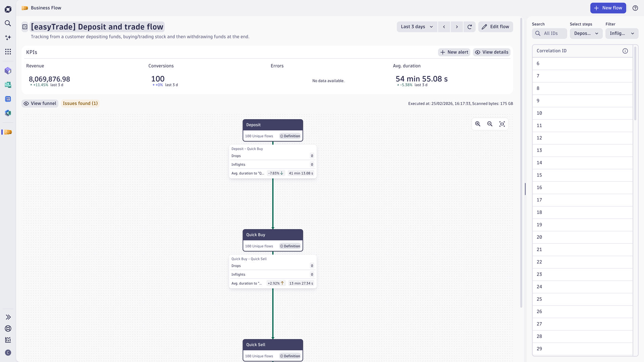
Task: Show Deposit step Definition
Action: pos(290,136)
